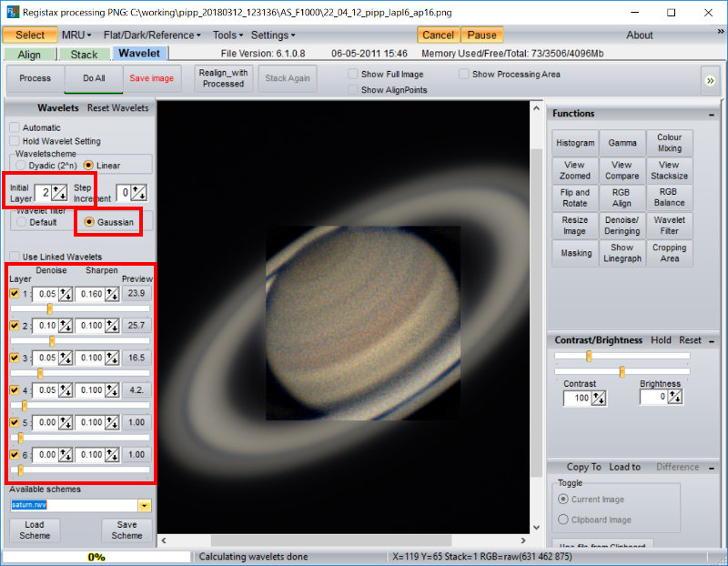The width and height of the screenshot is (728, 566).
Task: Collapse the Functions panel
Action: click(711, 114)
